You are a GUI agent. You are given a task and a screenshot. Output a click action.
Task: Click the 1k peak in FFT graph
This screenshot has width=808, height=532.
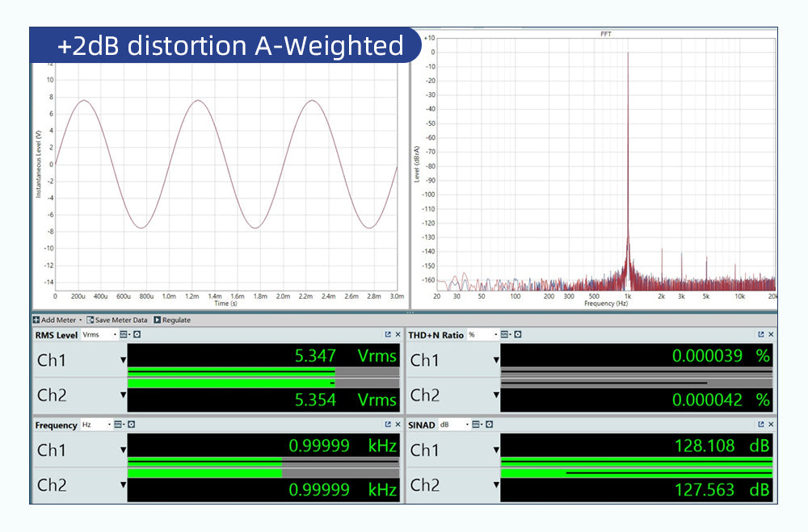tap(628, 161)
